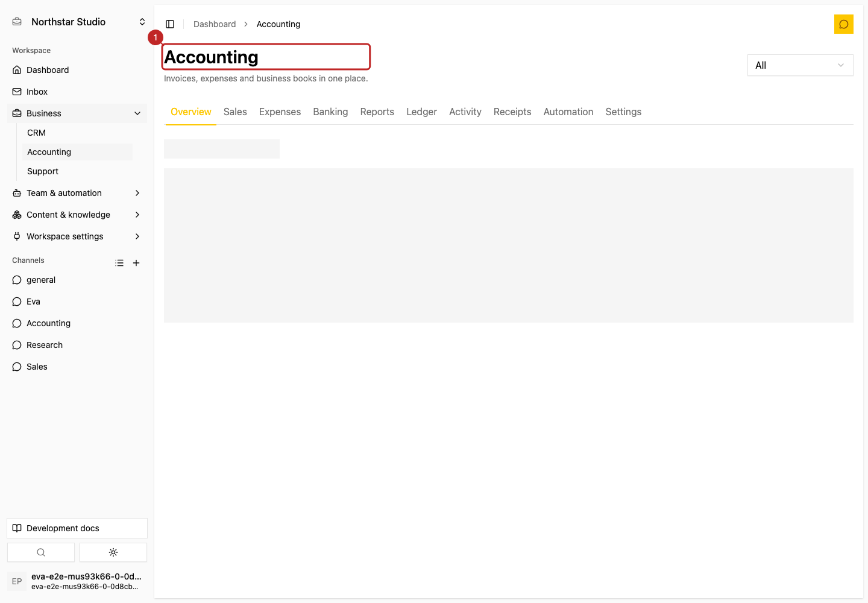
Task: Switch to the Activity tab
Action: [465, 112]
